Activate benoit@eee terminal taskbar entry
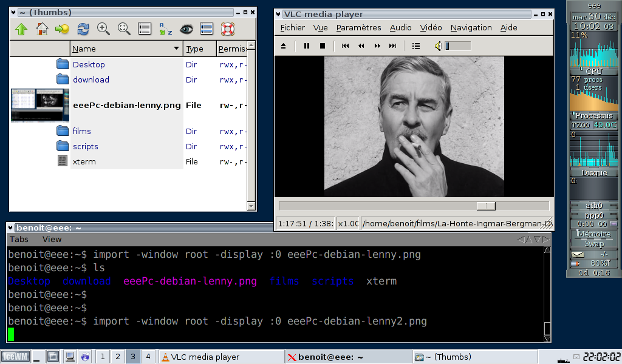 [348, 357]
